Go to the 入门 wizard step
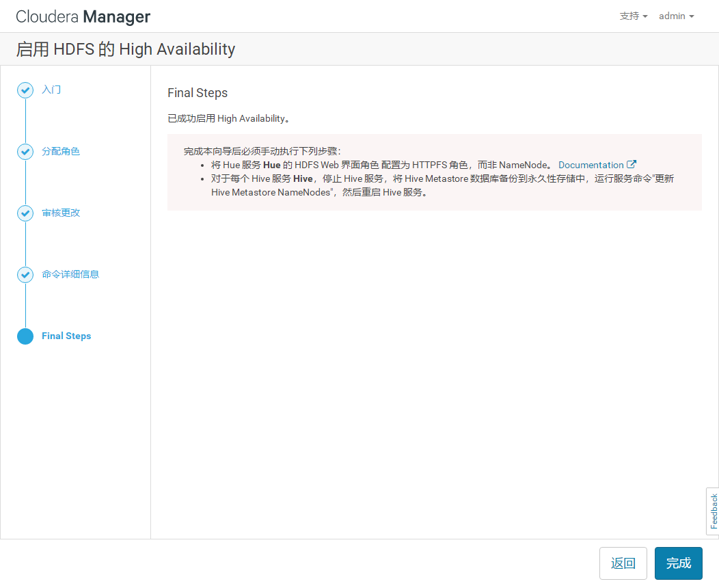This screenshot has height=588, width=719. point(51,90)
